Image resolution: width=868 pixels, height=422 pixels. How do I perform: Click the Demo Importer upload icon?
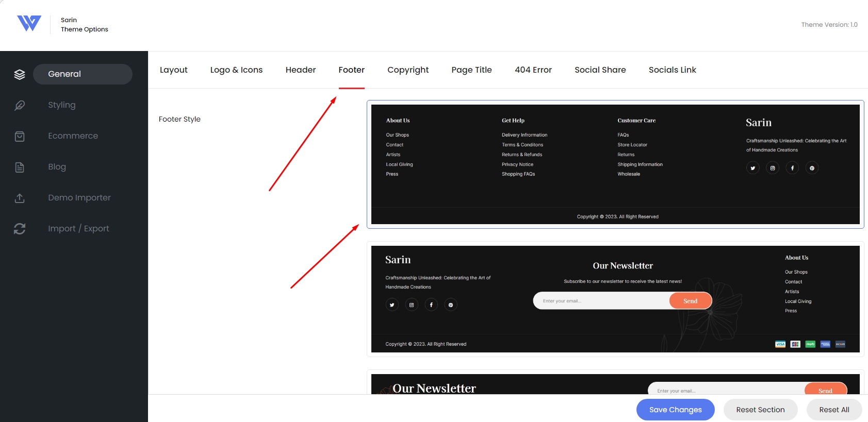tap(20, 198)
